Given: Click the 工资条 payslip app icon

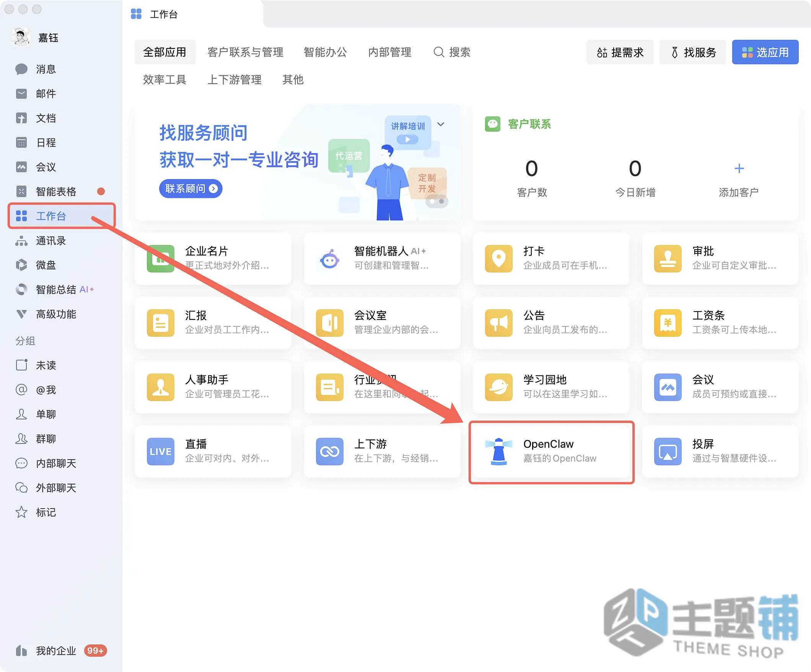Looking at the screenshot, I should (x=668, y=323).
